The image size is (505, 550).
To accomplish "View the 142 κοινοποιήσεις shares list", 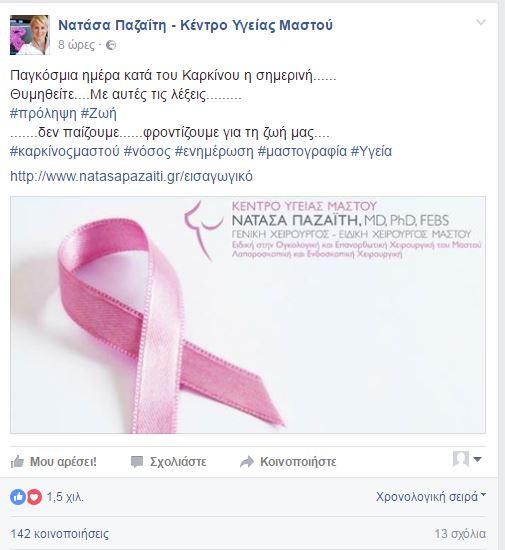I will point(60,534).
